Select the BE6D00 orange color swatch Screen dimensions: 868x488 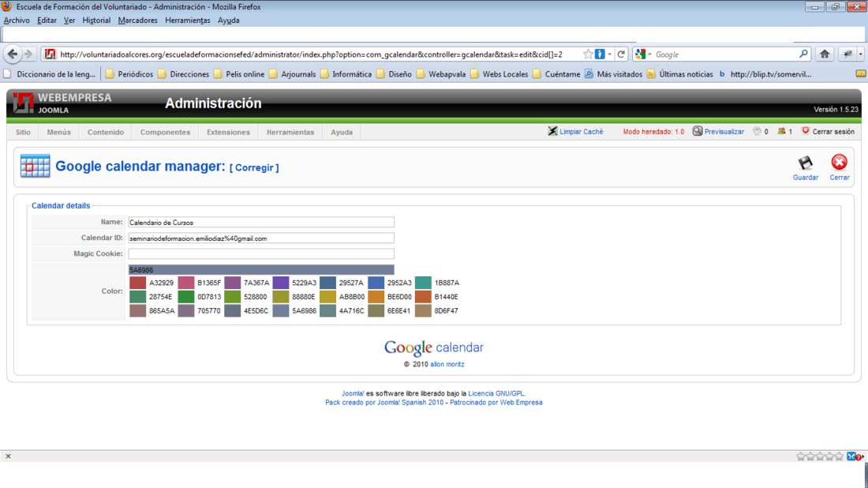[376, 296]
